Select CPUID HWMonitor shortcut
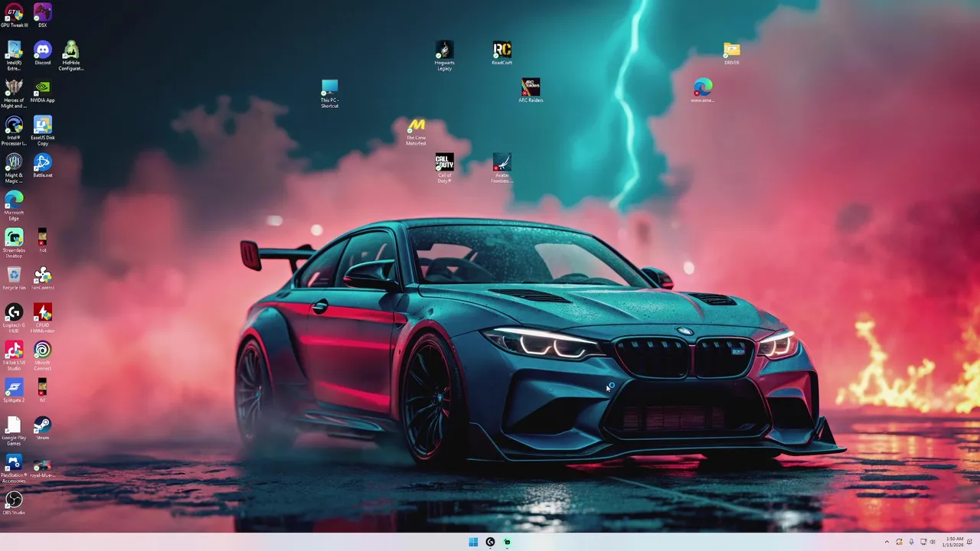The width and height of the screenshot is (980, 551). coord(43,318)
